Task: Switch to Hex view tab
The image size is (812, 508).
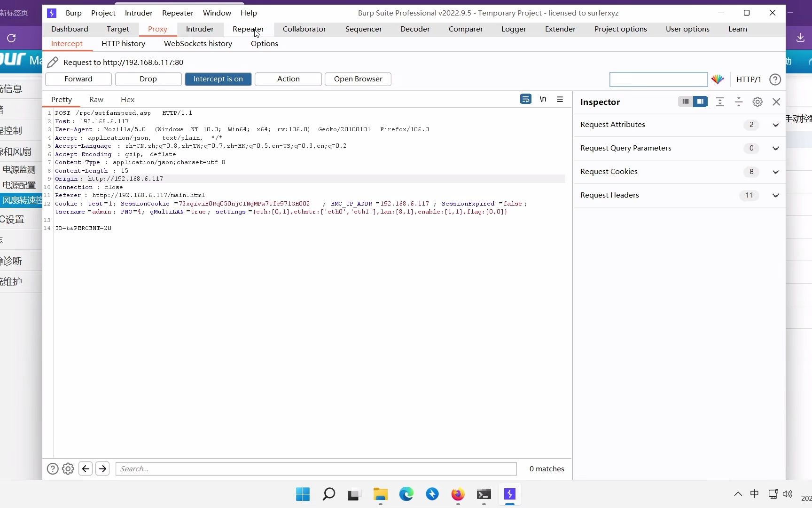Action: (127, 99)
